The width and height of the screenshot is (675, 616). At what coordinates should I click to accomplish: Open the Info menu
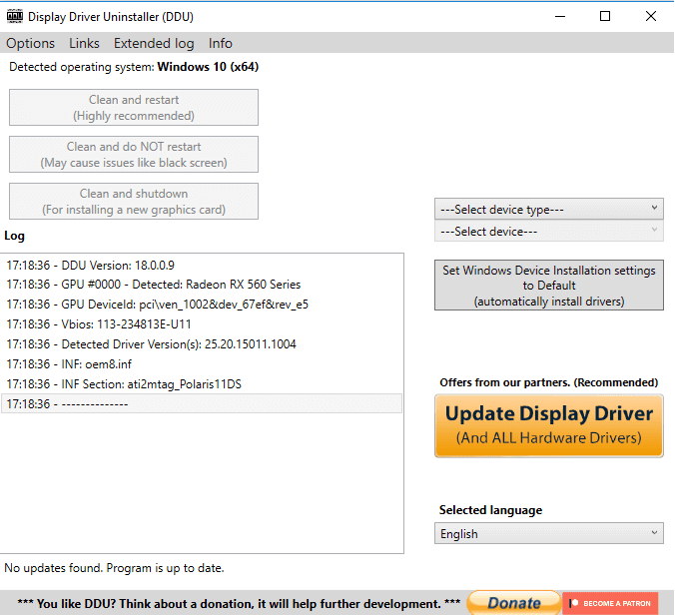(220, 43)
